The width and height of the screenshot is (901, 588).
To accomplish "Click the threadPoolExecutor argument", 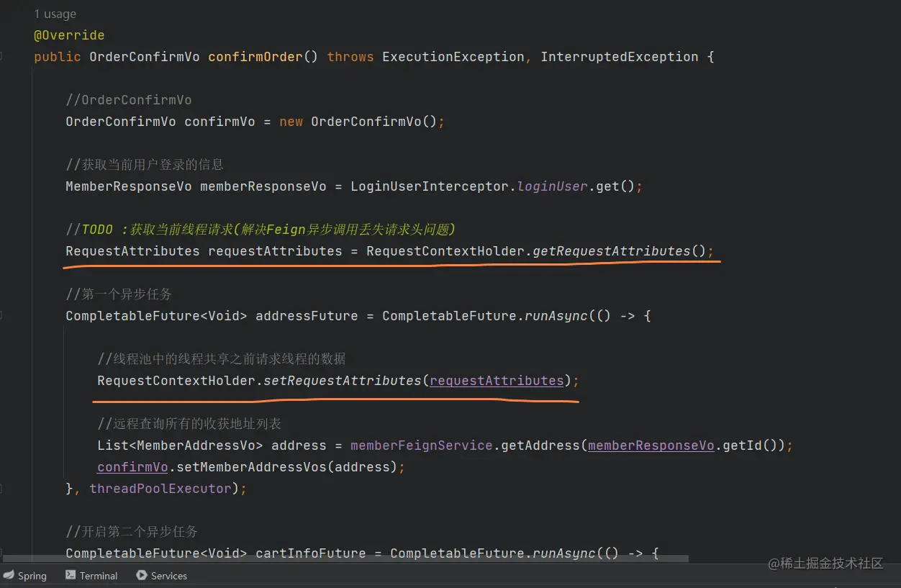I will [x=160, y=489].
